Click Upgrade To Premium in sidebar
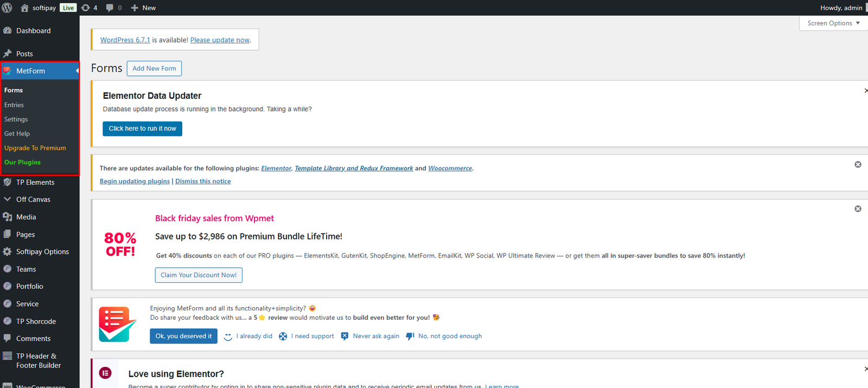The image size is (868, 388). (x=35, y=148)
